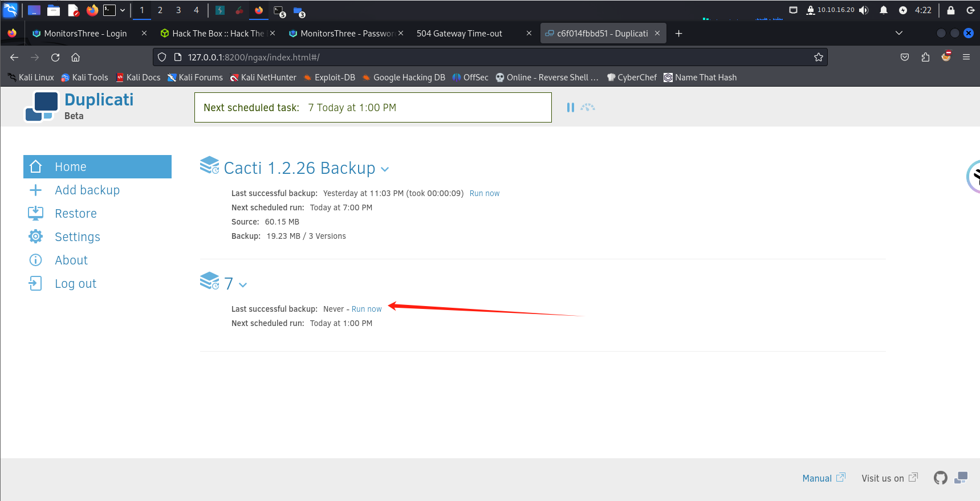Open the Manual link in footer
This screenshot has width=980, height=501.
(x=817, y=478)
